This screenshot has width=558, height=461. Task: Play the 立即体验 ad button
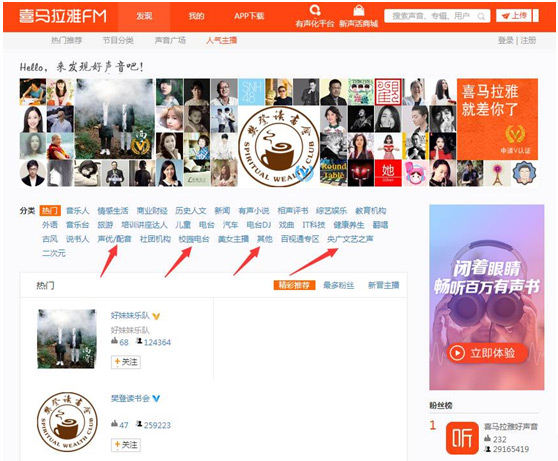(485, 353)
